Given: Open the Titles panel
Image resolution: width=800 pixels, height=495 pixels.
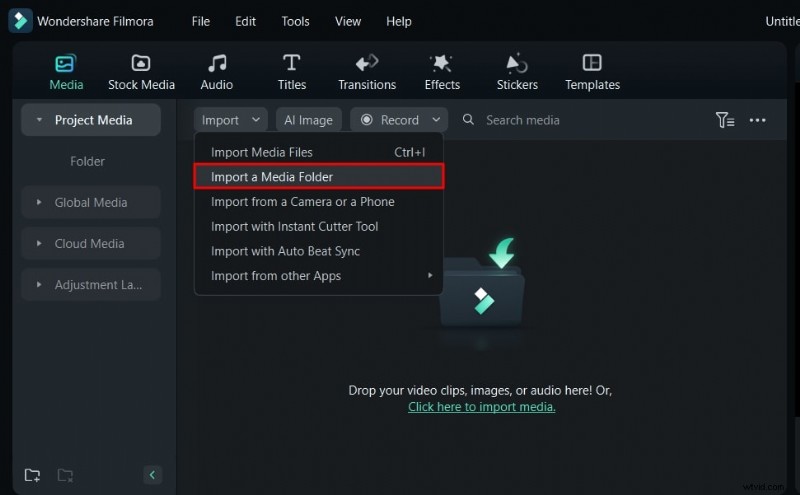Looking at the screenshot, I should point(291,72).
